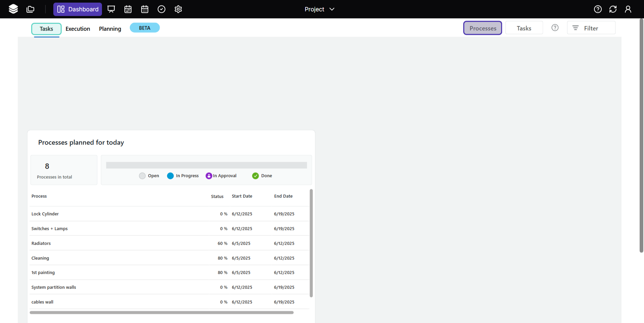Open the settings gear icon

tap(178, 9)
